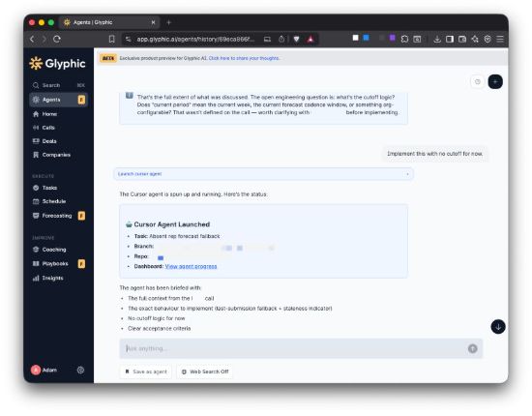Click 'No cutoff logic for now' bullet
The image size is (532, 416).
[x=156, y=318]
